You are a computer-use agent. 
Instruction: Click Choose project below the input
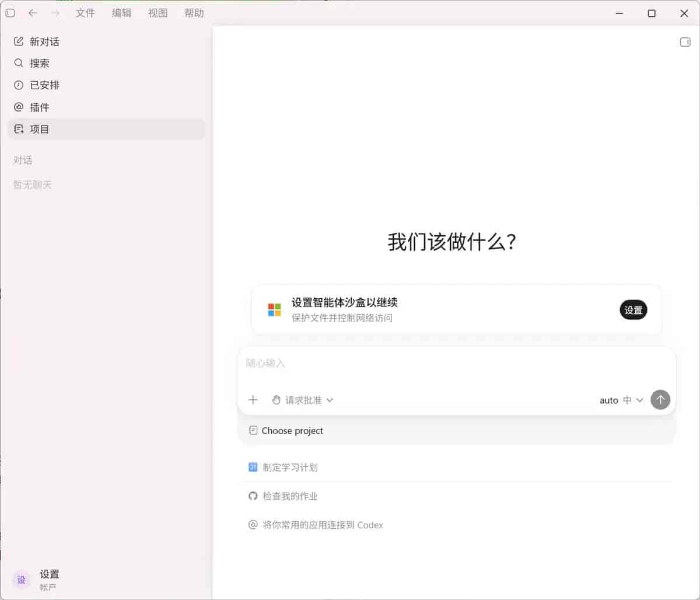pyautogui.click(x=286, y=431)
